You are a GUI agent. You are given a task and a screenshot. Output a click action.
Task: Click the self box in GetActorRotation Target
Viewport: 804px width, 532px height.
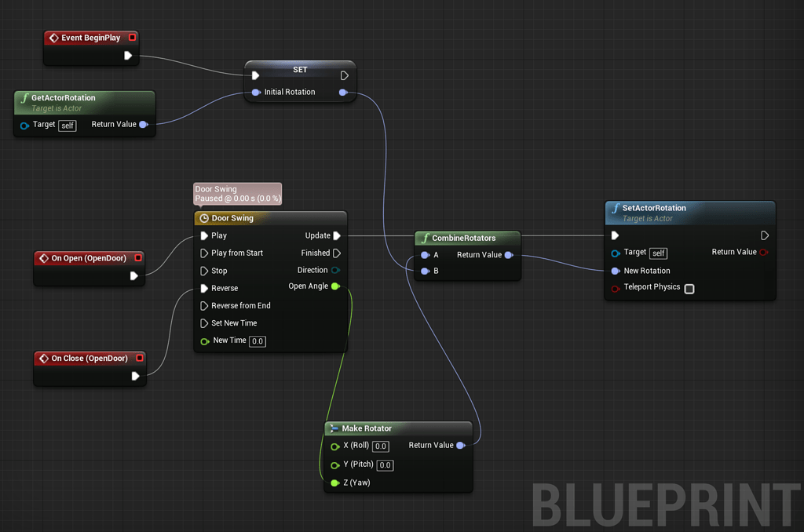point(68,126)
